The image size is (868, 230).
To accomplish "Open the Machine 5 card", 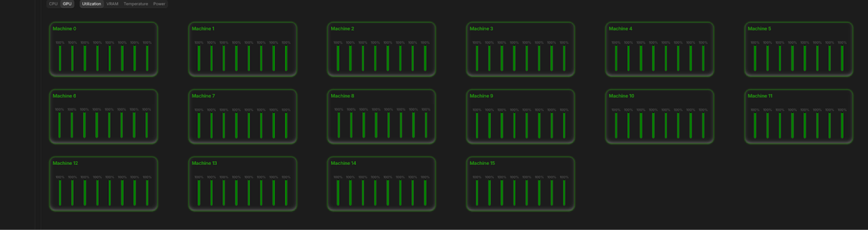I will pyautogui.click(x=799, y=49).
